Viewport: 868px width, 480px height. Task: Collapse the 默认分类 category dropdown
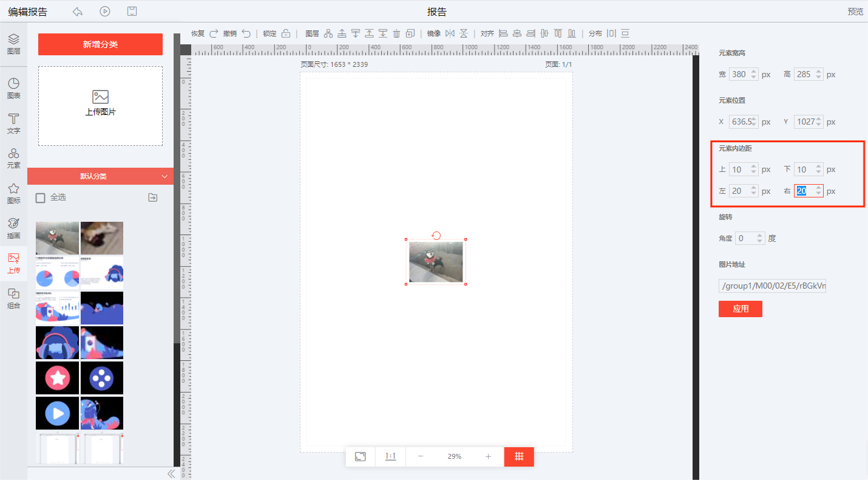coord(164,176)
